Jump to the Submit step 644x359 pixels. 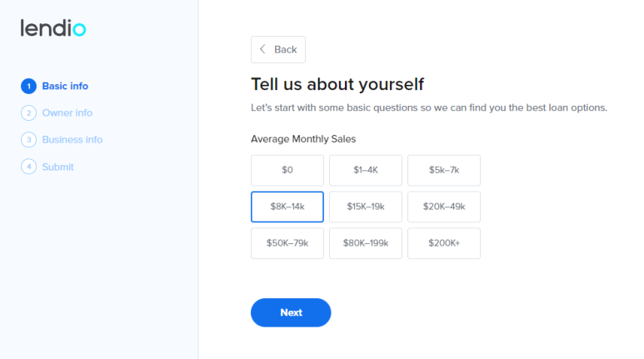pos(58,167)
